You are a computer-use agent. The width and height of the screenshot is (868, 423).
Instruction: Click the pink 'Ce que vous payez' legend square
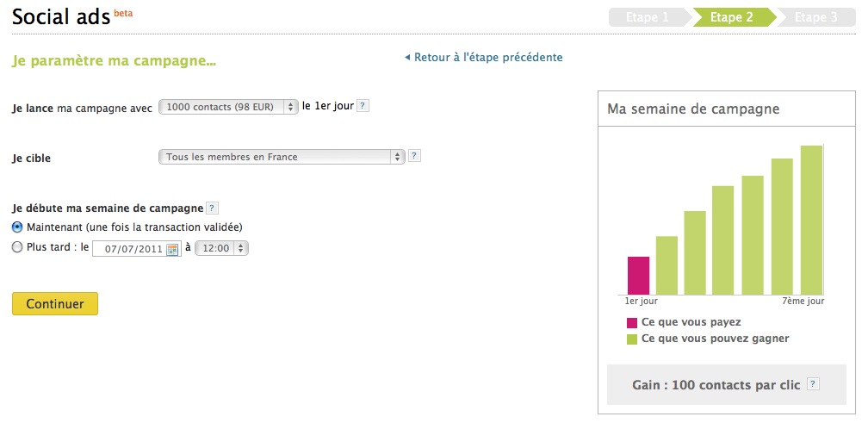tap(632, 323)
